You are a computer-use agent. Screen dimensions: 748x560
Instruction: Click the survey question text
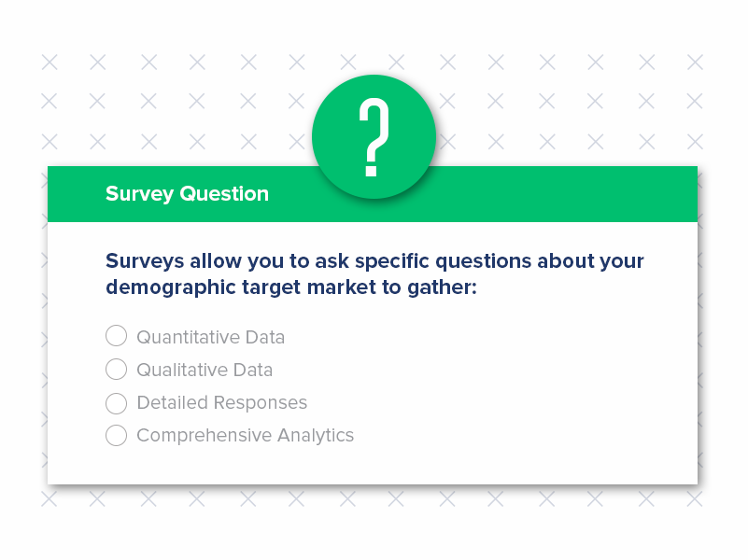point(374,273)
